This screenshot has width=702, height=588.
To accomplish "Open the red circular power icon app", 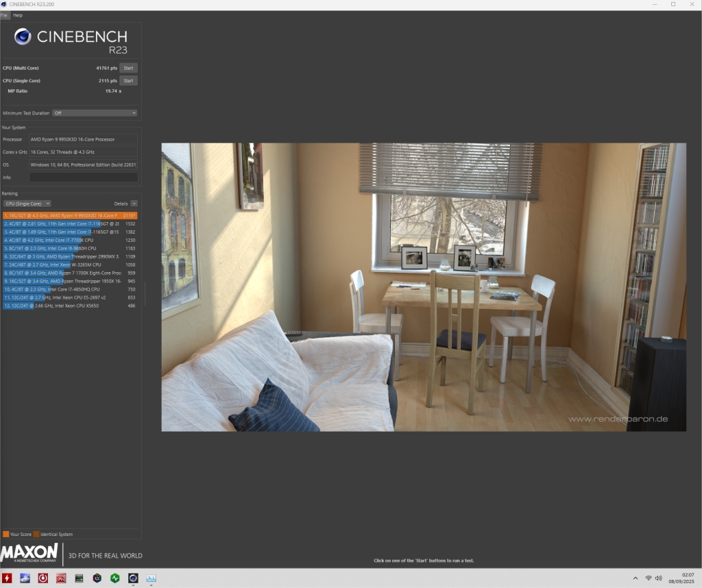I will pyautogui.click(x=43, y=578).
